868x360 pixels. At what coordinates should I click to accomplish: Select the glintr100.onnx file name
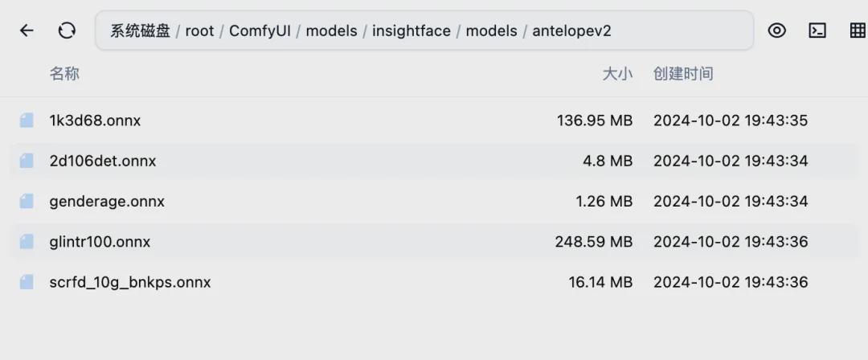click(100, 242)
